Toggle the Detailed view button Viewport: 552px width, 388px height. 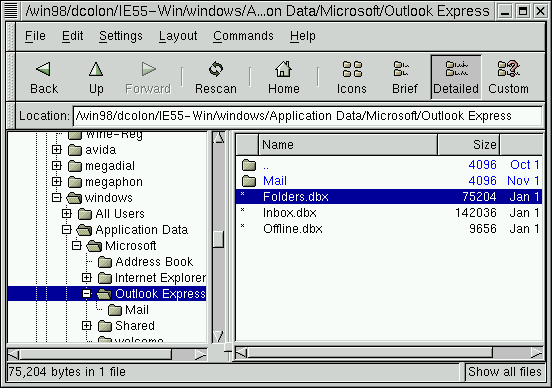click(456, 77)
